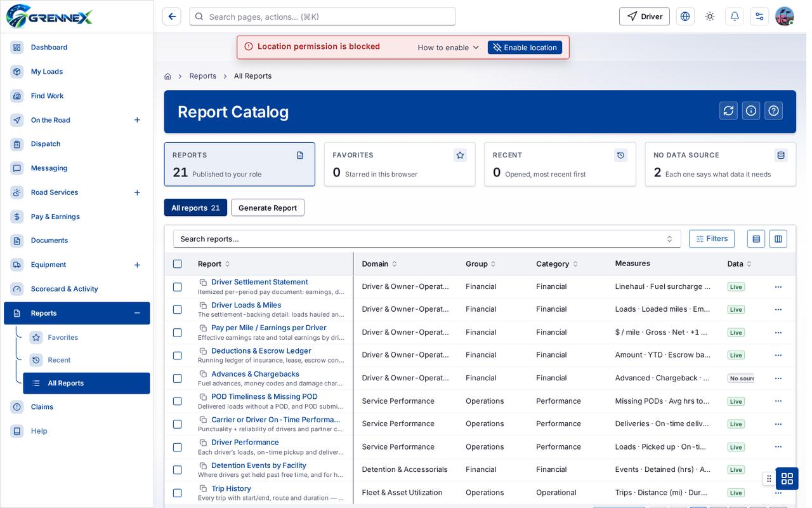
Task: Open row actions for Driver Settlement Statement
Action: pos(778,287)
